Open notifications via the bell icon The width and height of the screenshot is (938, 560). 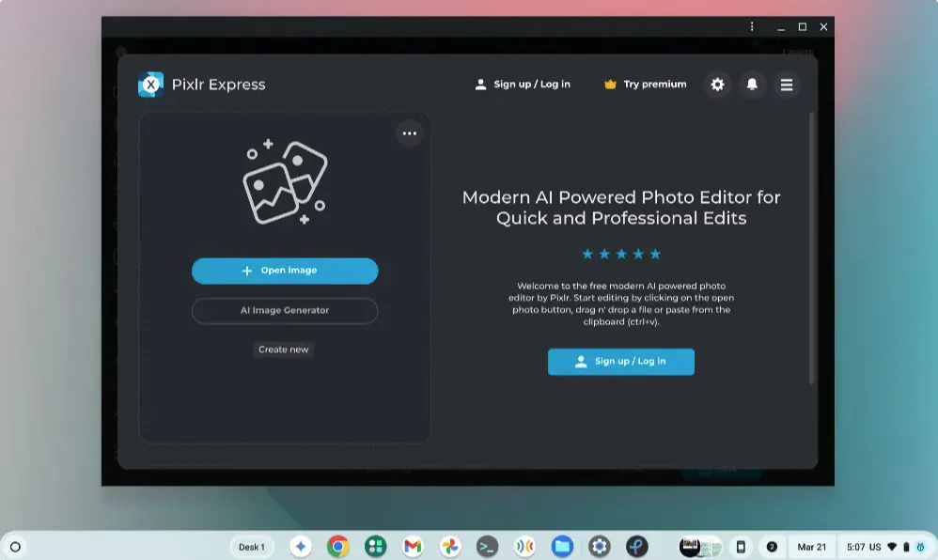point(752,85)
